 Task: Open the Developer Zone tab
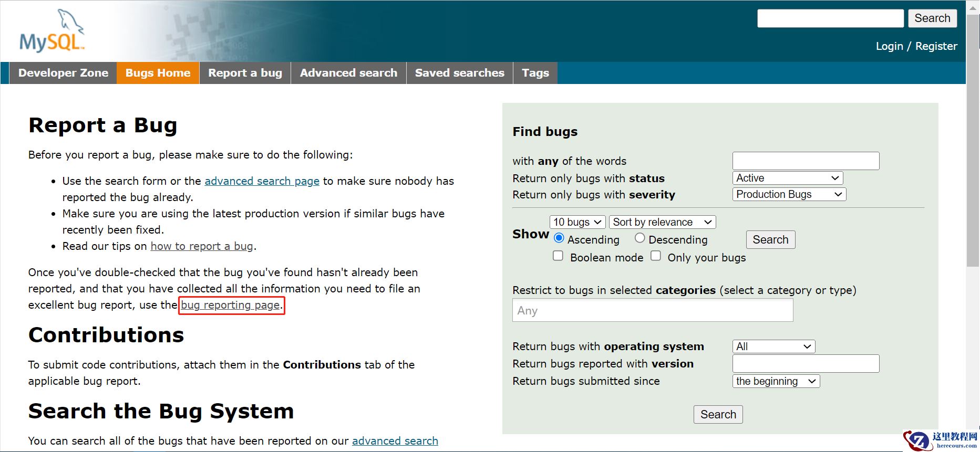(63, 73)
